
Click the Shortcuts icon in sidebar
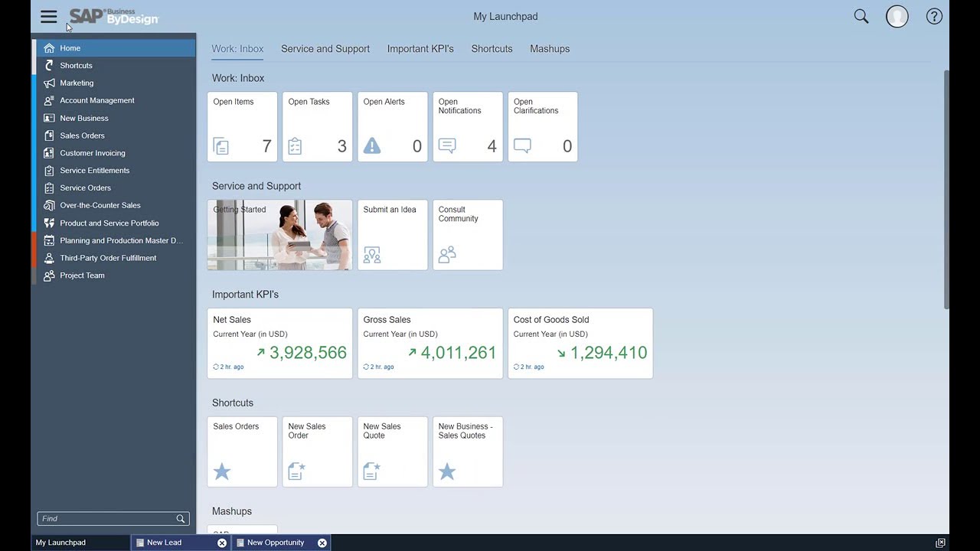click(49, 66)
